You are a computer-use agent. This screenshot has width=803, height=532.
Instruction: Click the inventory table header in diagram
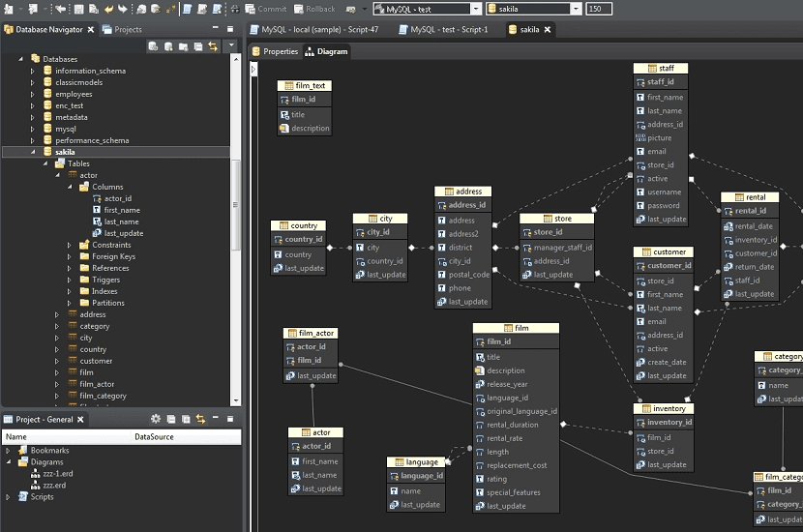pyautogui.click(x=664, y=408)
